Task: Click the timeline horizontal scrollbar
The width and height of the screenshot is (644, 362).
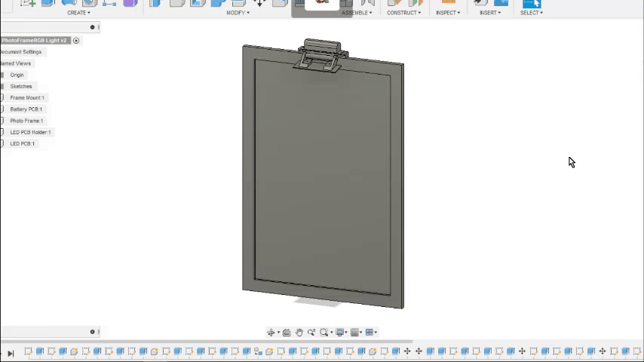Action: (x=207, y=341)
